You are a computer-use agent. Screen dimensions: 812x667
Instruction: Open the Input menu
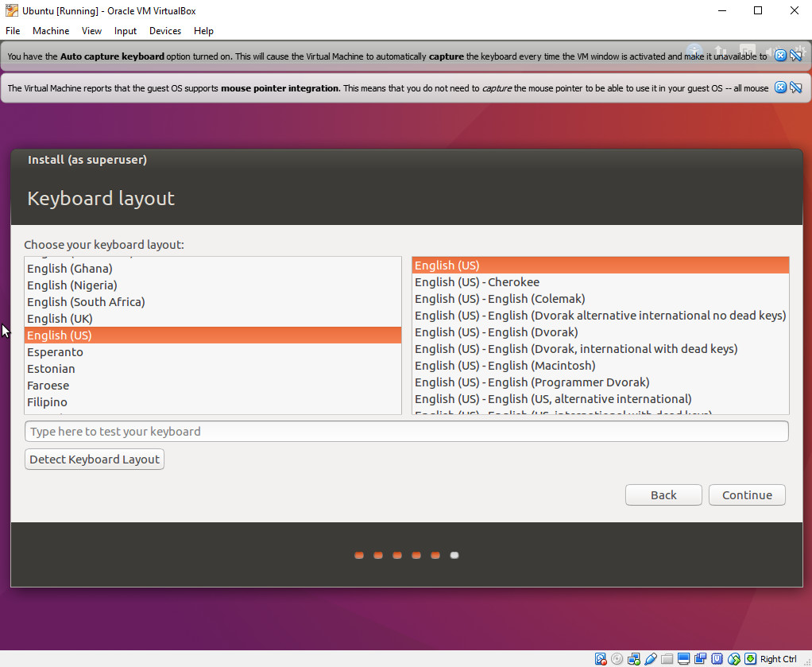pos(126,31)
